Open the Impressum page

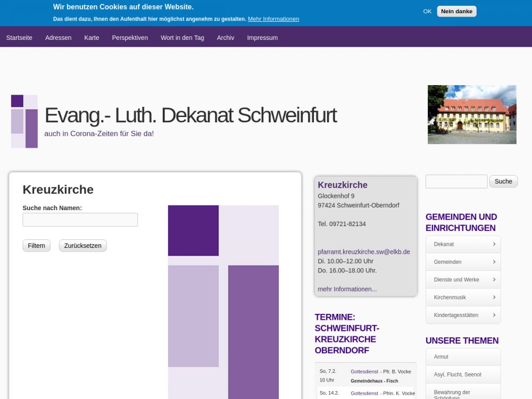(262, 38)
